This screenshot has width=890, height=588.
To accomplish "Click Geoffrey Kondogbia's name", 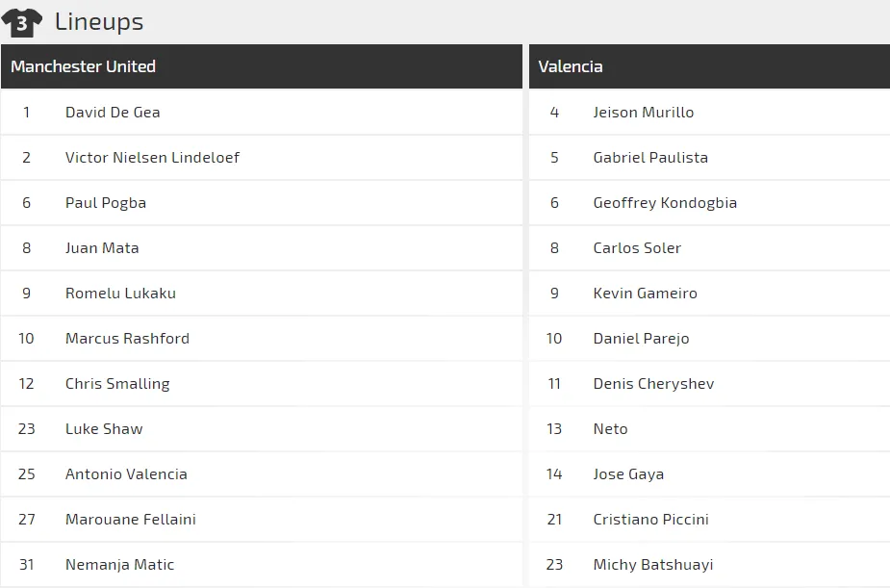I will 665,203.
